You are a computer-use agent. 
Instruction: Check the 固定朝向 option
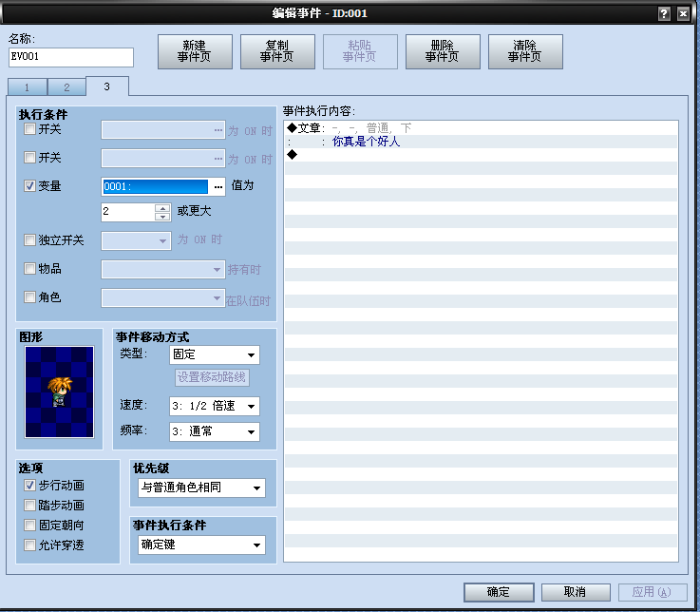[29, 526]
